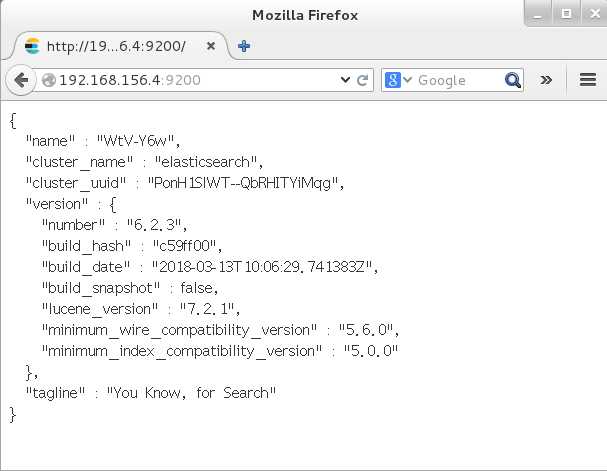Close the 9200 tab with its X
This screenshot has width=607, height=471.
[211, 46]
